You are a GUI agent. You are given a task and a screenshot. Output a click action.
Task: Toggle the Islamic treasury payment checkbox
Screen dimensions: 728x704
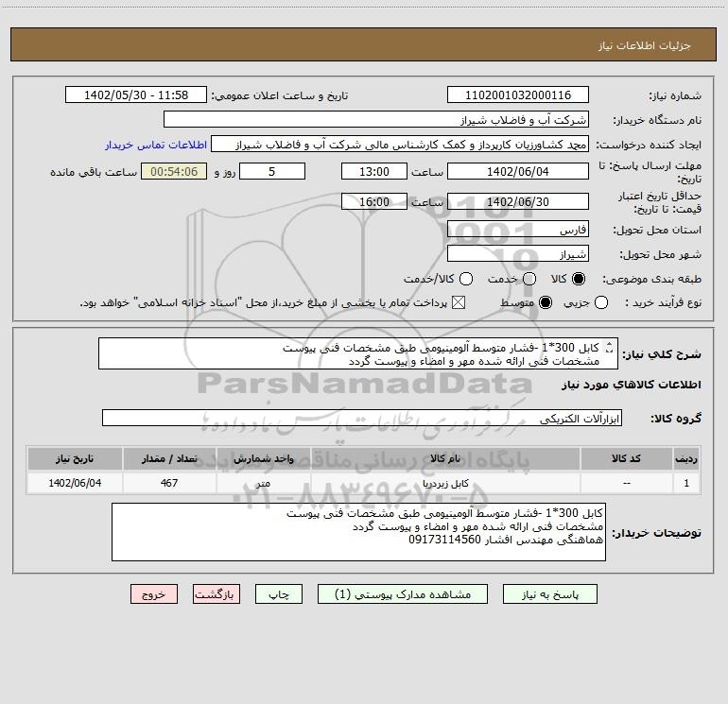coord(459,302)
